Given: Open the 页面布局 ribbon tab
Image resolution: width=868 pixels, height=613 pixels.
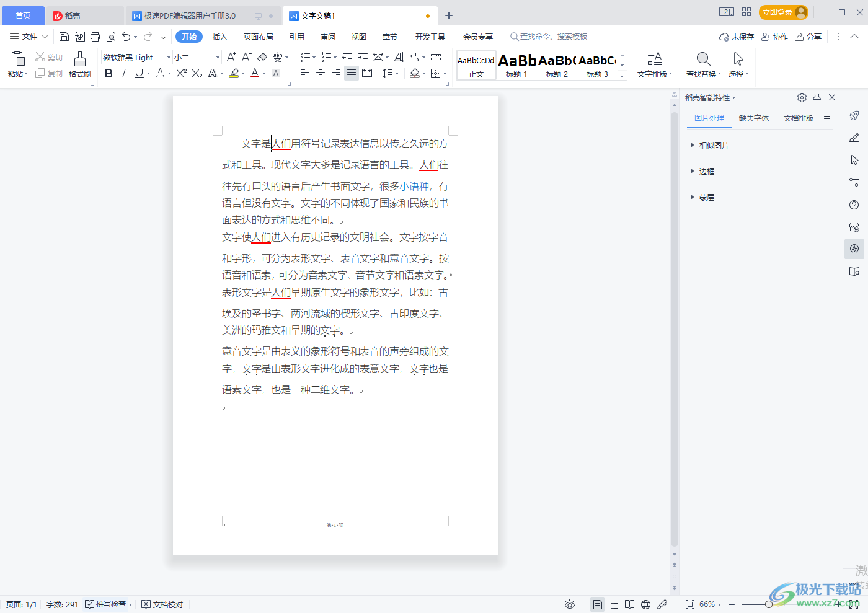Looking at the screenshot, I should (259, 37).
